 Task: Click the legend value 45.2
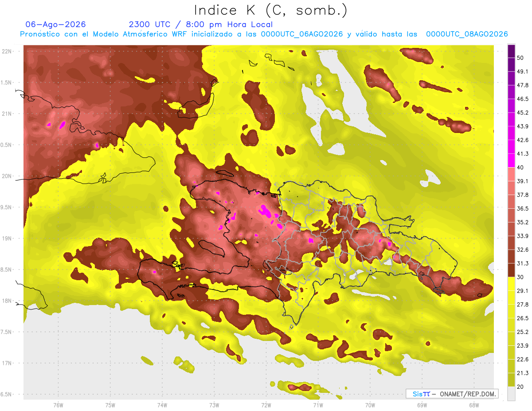pyautogui.click(x=523, y=113)
